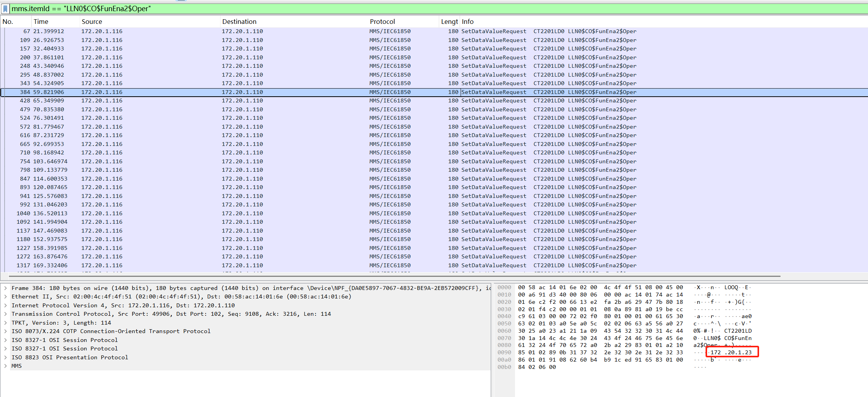Click highlighted packet 384 row
Image resolution: width=868 pixels, height=397 pixels.
434,92
